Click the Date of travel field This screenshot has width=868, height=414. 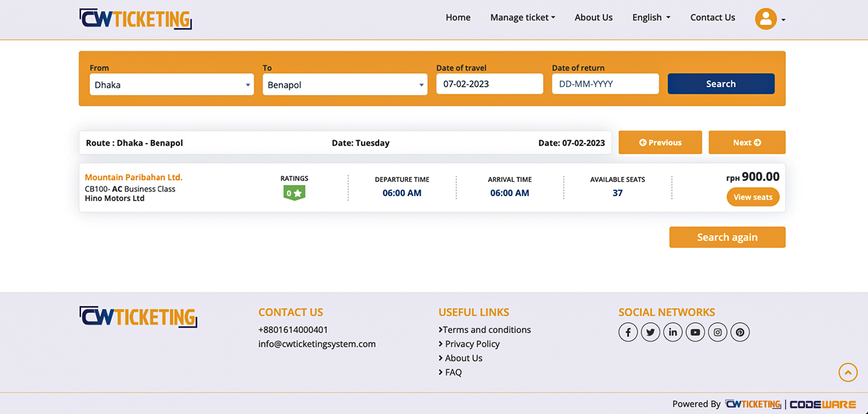[489, 83]
